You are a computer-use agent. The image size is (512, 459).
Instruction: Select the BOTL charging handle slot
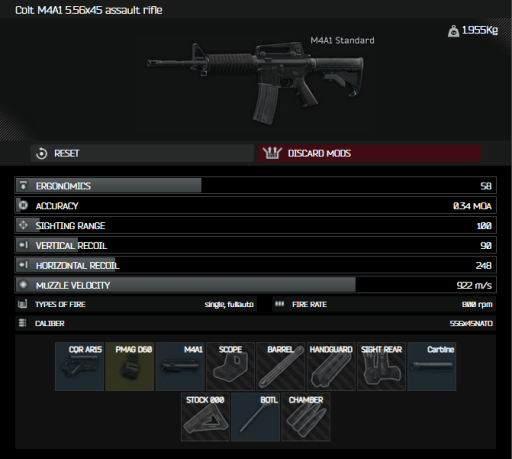(x=256, y=417)
